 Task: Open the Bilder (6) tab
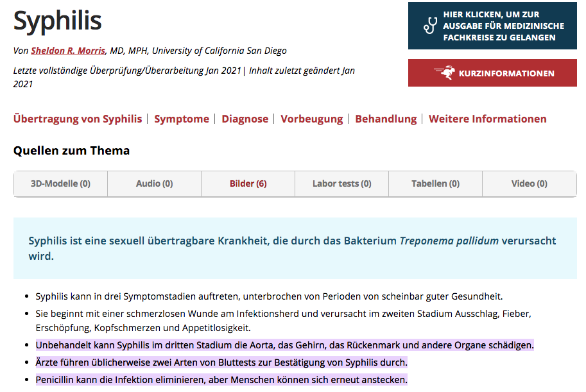tap(248, 183)
